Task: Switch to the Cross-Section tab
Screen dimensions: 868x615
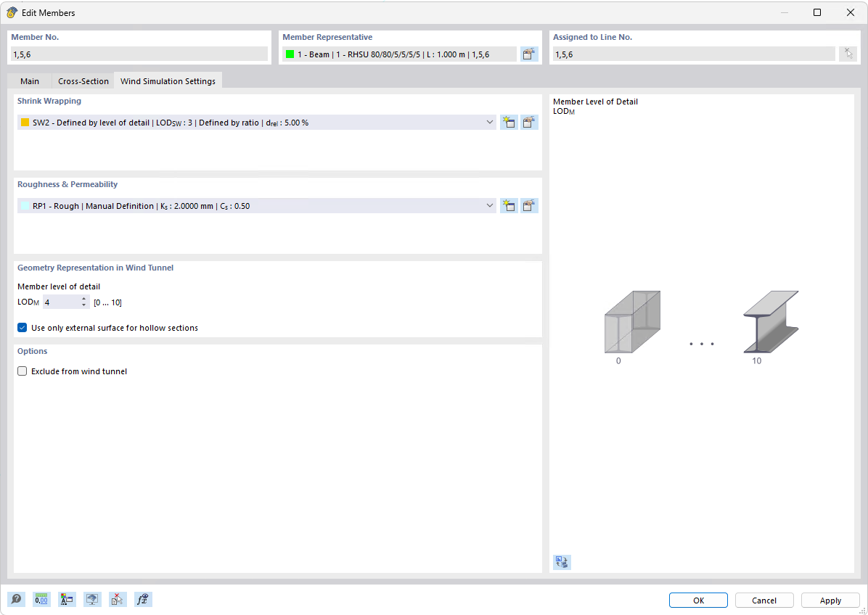Action: click(x=83, y=81)
